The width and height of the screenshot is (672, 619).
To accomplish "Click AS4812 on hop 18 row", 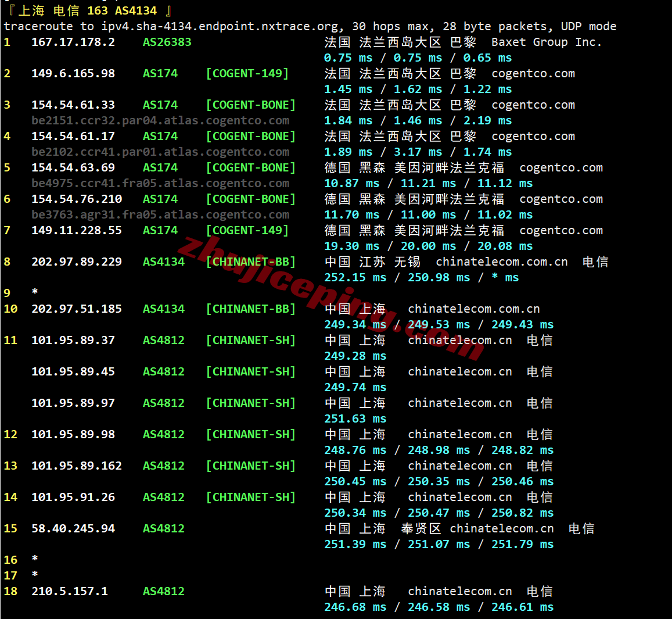I will tap(164, 591).
